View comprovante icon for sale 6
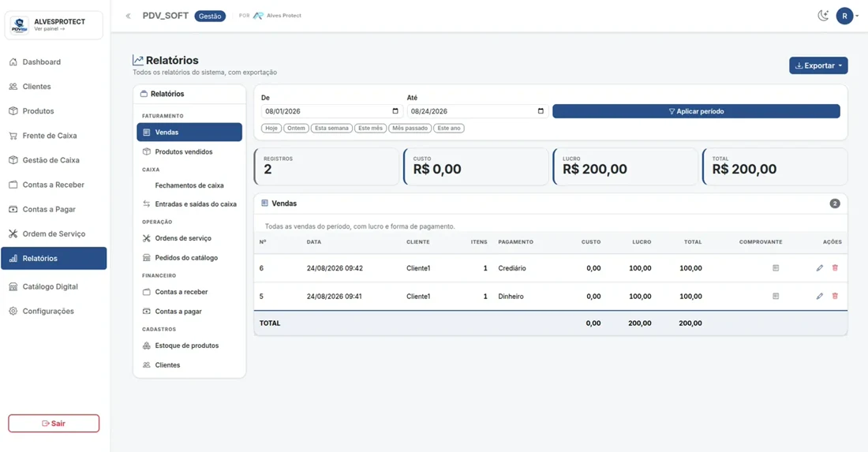The image size is (868, 452). (x=776, y=267)
